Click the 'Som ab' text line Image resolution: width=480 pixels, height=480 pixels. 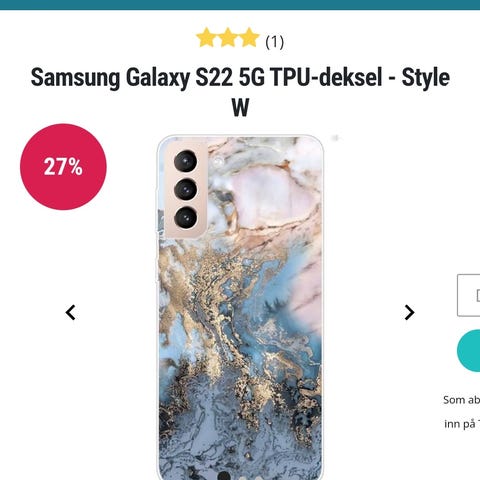pyautogui.click(x=461, y=400)
